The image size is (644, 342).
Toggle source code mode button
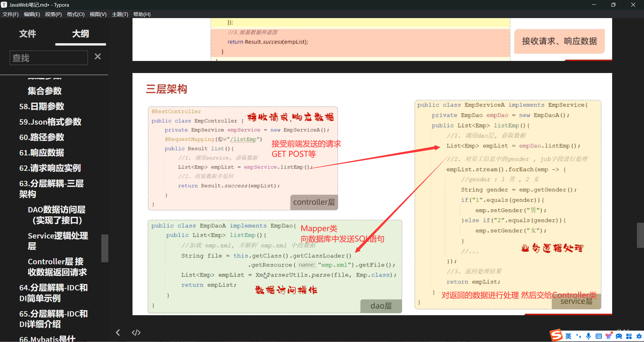coord(136,333)
